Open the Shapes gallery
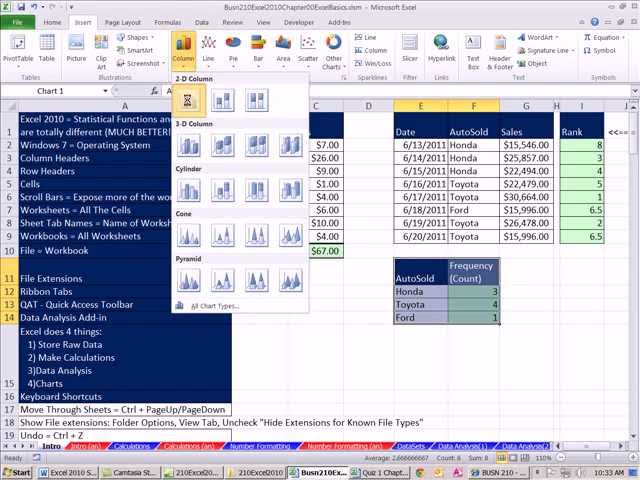This screenshot has height=480, width=640. tap(136, 38)
